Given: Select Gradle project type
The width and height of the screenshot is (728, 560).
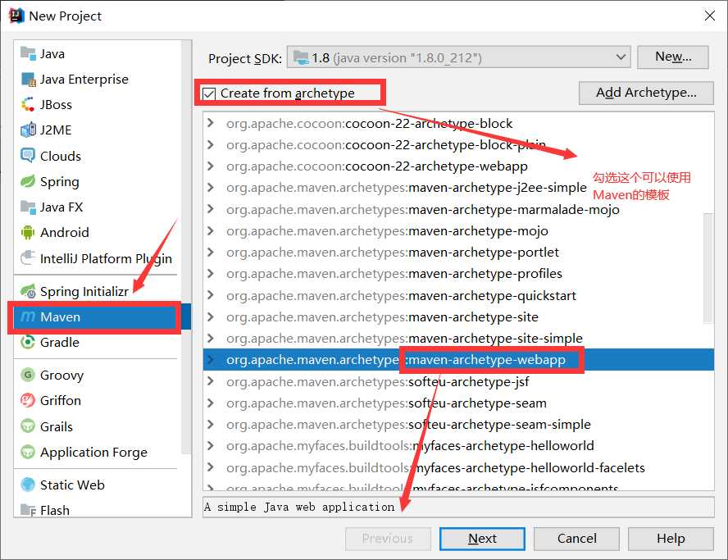Looking at the screenshot, I should pos(98,342).
